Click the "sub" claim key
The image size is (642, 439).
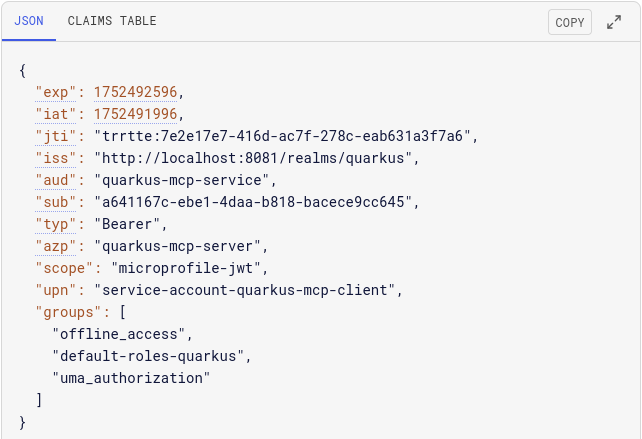pos(56,202)
